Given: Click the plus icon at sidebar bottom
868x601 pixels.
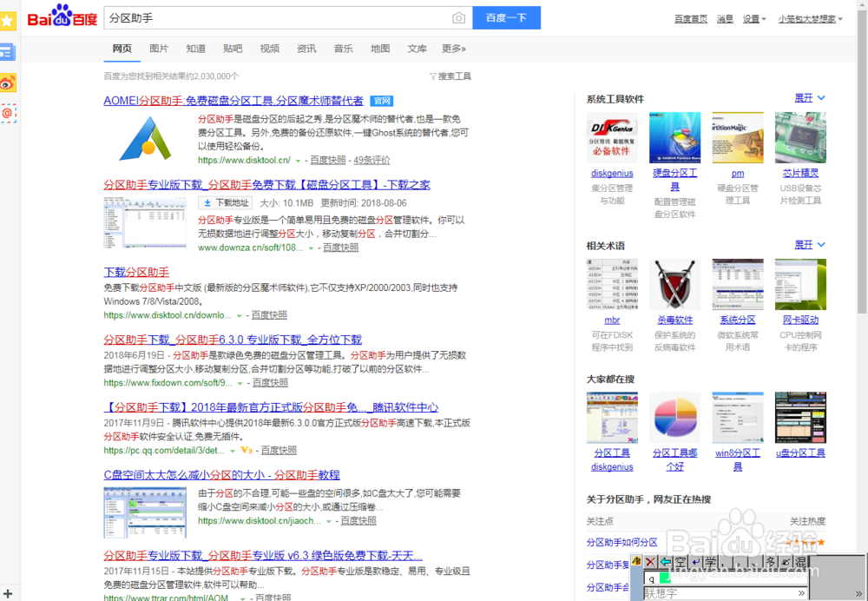Looking at the screenshot, I should [8, 594].
